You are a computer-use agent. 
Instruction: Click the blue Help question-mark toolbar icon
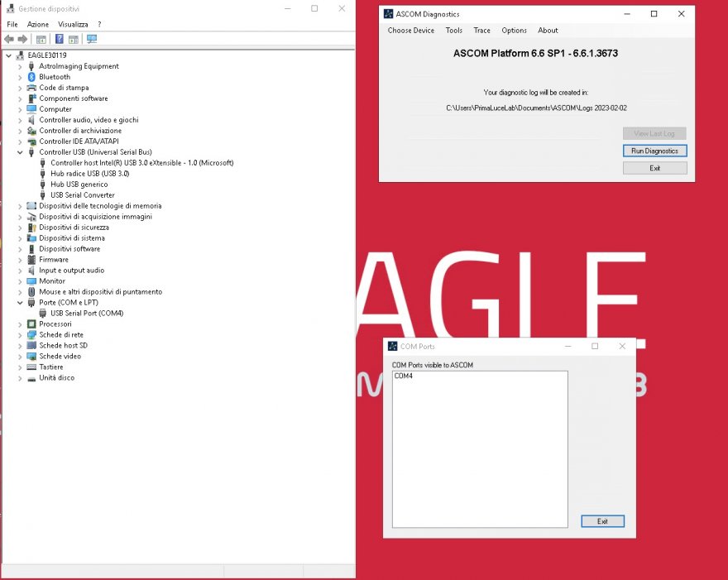59,39
